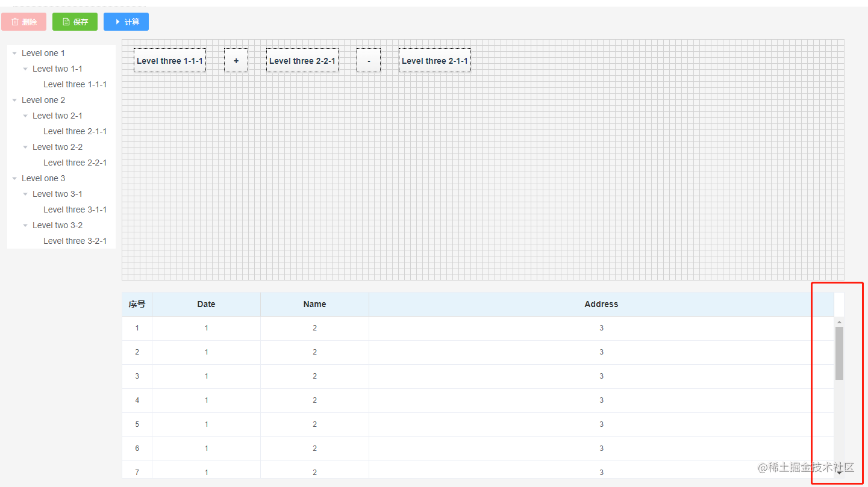The height and width of the screenshot is (487, 868).
Task: Click the red delete (删除) button
Action: tap(24, 22)
